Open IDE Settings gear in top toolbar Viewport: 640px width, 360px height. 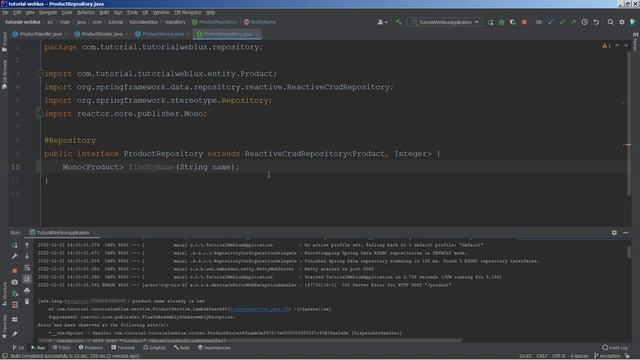pos(622,22)
